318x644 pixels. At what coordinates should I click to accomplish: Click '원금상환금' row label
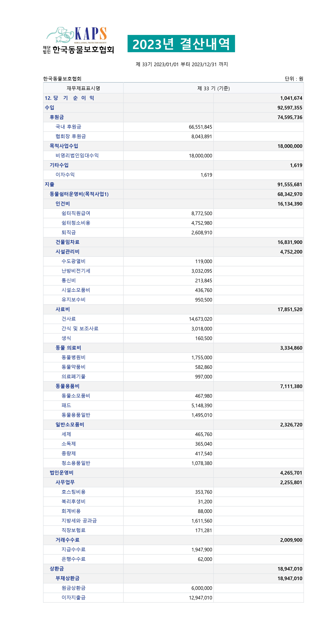coord(73,588)
